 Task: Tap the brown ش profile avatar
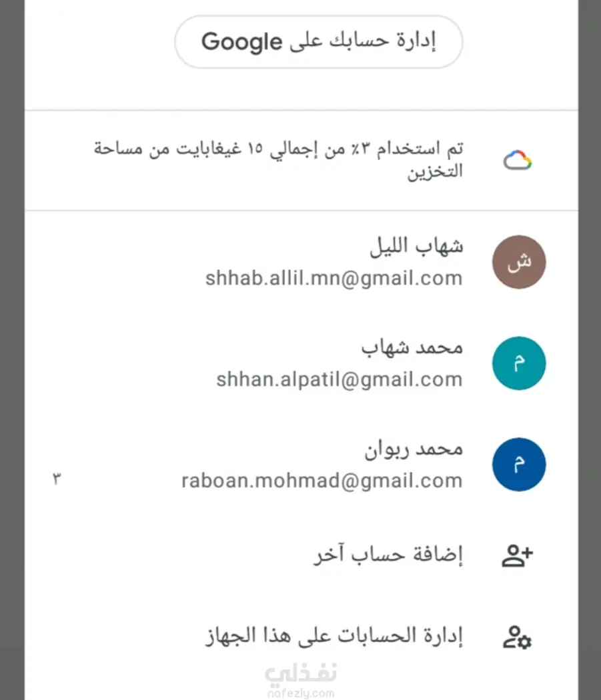tap(519, 262)
